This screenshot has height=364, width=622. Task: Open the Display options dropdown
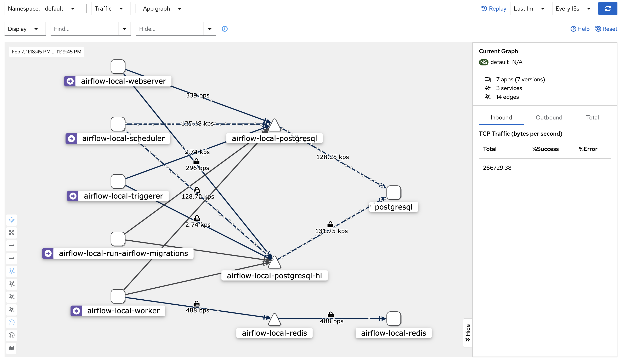click(x=25, y=29)
